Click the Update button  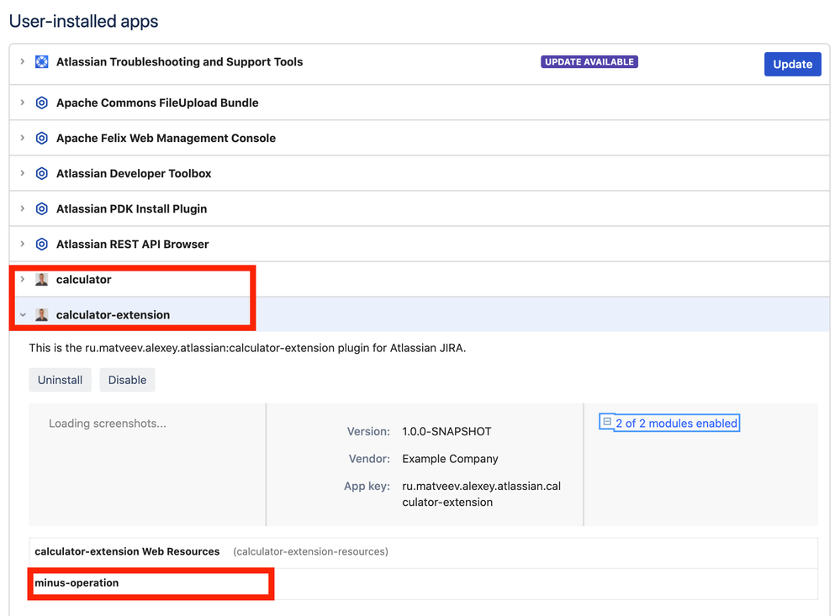click(792, 64)
